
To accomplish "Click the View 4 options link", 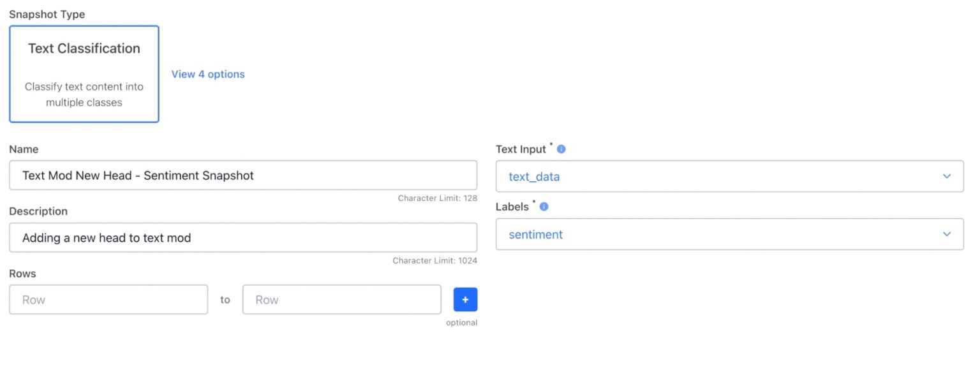I will click(208, 74).
